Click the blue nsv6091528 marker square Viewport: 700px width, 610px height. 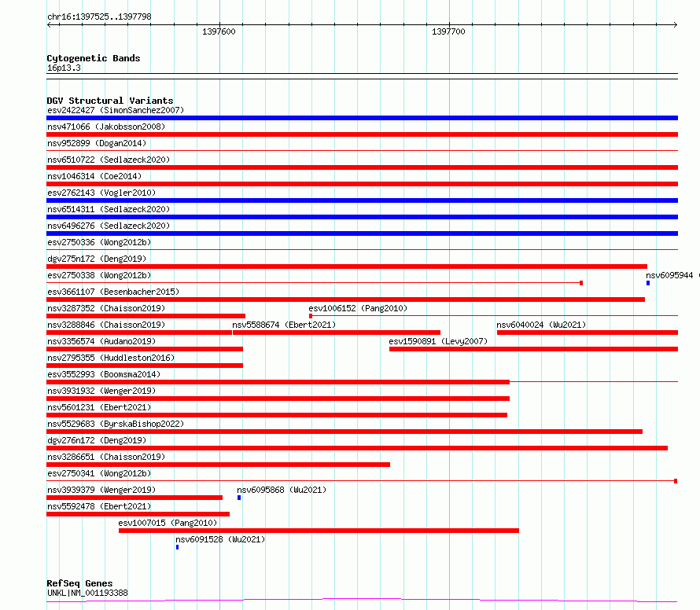(x=177, y=547)
